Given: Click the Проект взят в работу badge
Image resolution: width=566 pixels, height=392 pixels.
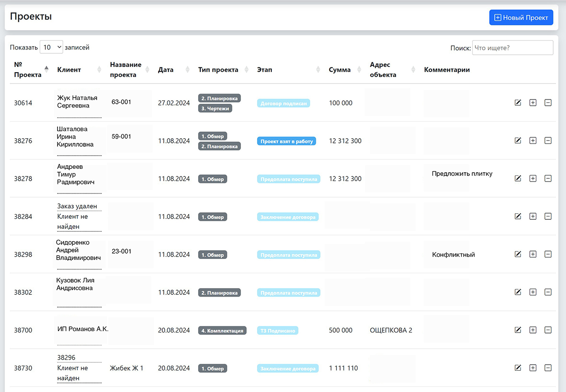Looking at the screenshot, I should click(x=286, y=141).
